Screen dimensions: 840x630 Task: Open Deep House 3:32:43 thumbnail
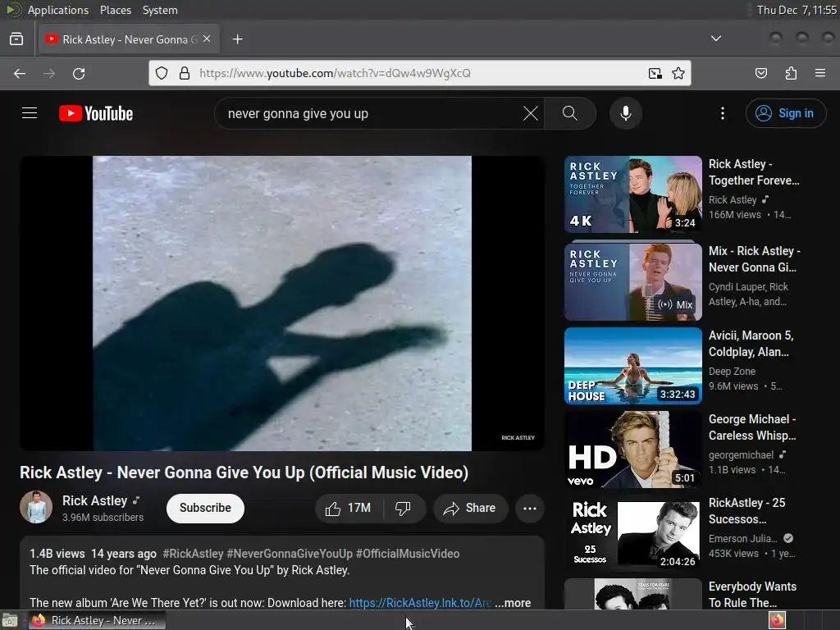632,365
